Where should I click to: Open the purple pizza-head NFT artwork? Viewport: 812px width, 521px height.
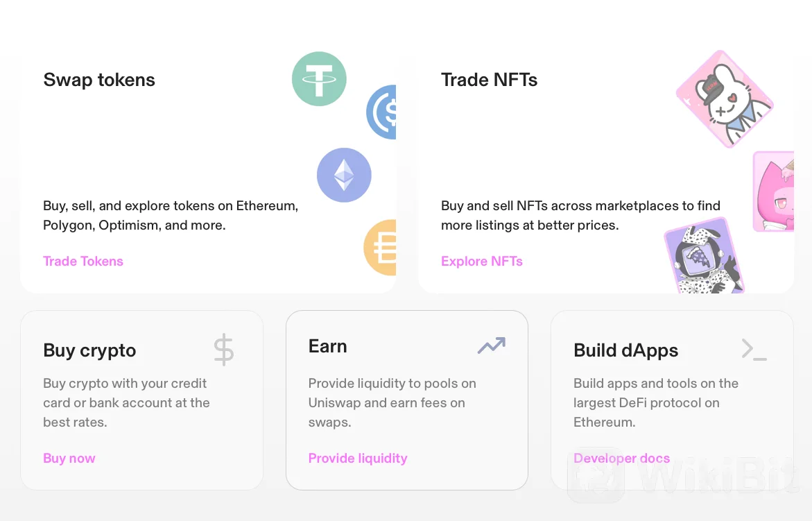[705, 257]
